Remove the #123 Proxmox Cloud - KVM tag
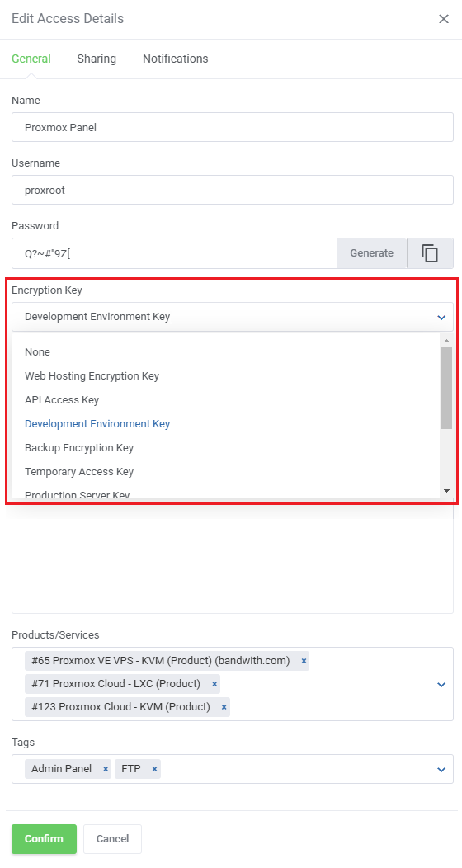 (224, 707)
